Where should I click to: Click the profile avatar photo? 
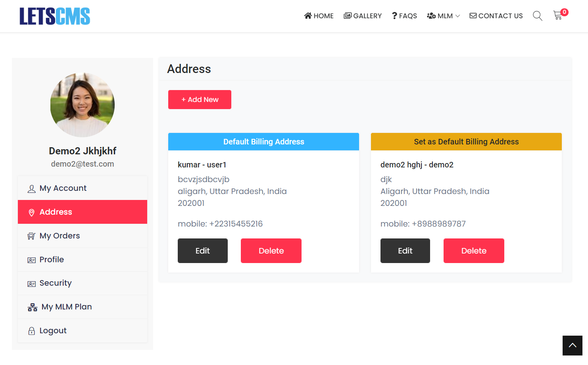(x=83, y=105)
